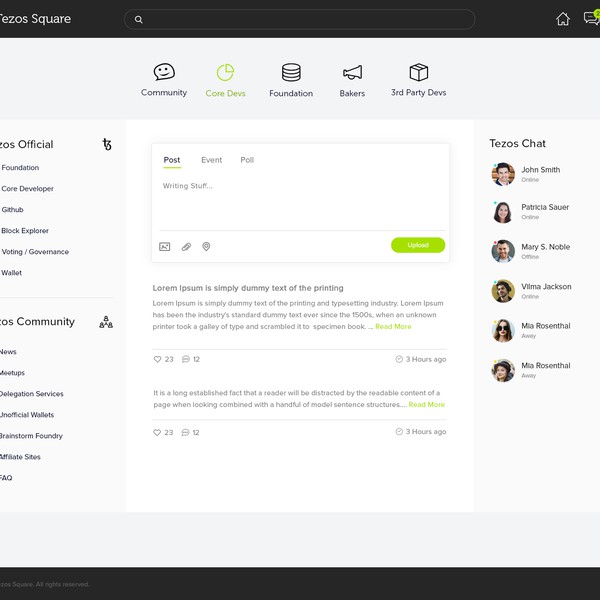This screenshot has height=600, width=600.
Task: Like the 'long established fact' post
Action: (157, 432)
